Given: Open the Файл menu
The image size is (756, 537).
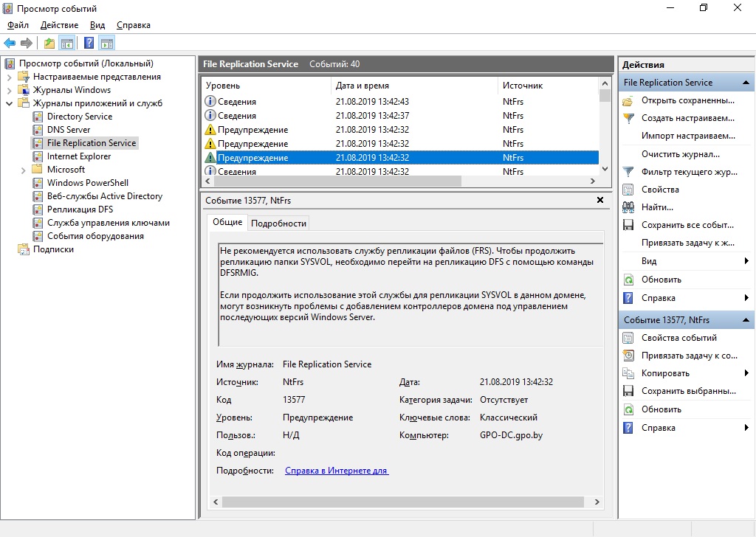Looking at the screenshot, I should point(18,25).
